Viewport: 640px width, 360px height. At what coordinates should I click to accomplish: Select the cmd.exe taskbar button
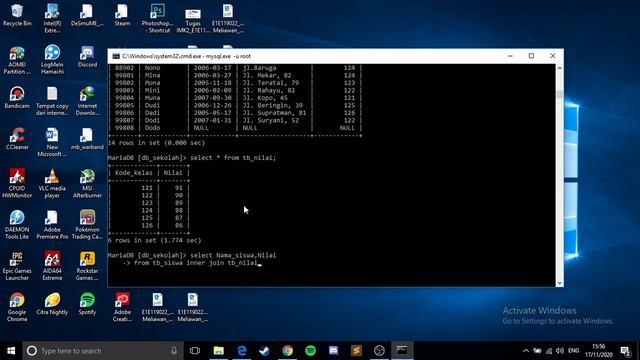point(402,351)
